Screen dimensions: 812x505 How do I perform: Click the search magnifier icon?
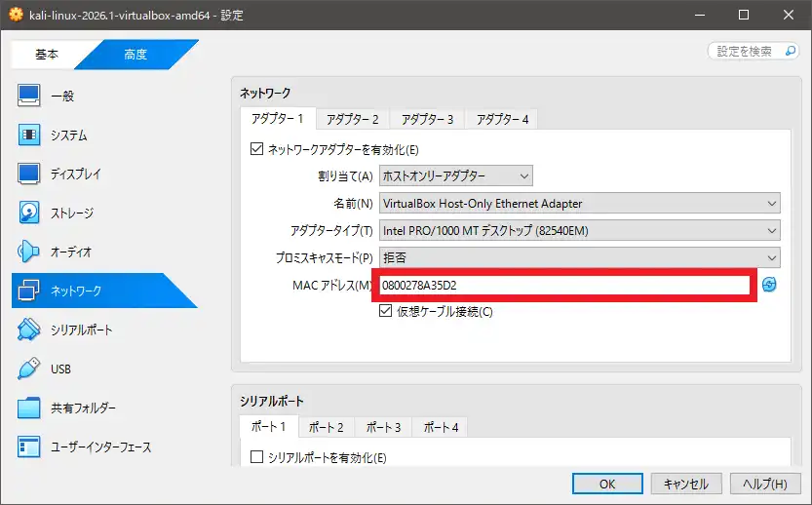[x=791, y=51]
